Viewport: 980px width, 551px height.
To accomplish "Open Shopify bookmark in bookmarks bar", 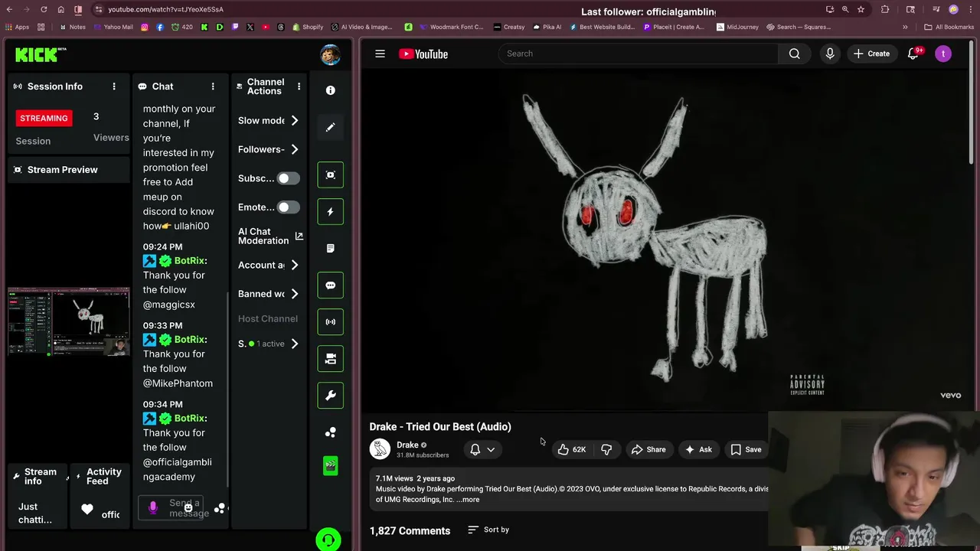I will coord(307,27).
